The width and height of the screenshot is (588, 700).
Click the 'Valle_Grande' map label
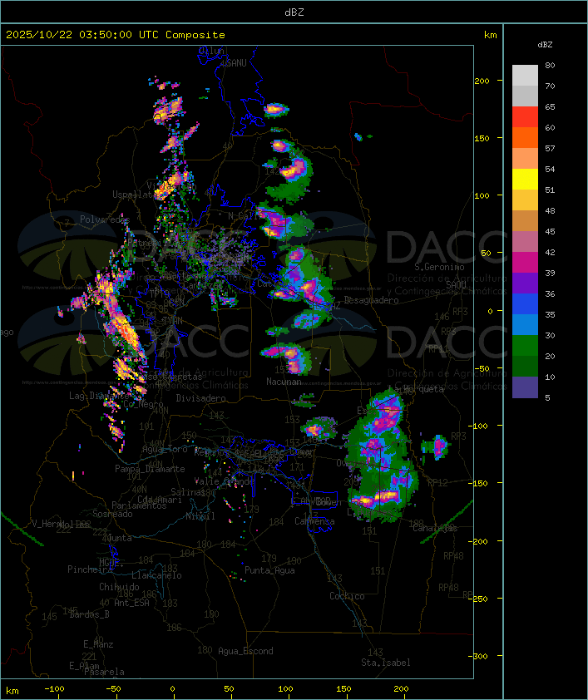pos(224,481)
